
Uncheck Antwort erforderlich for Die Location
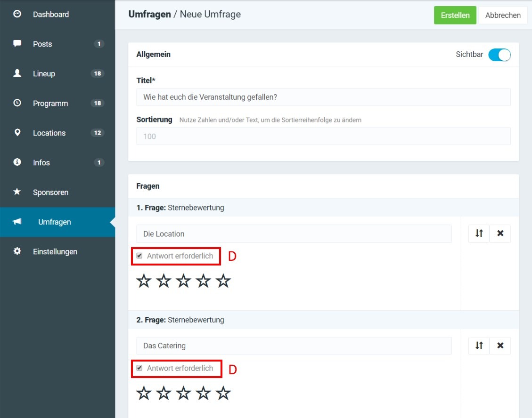[139, 256]
